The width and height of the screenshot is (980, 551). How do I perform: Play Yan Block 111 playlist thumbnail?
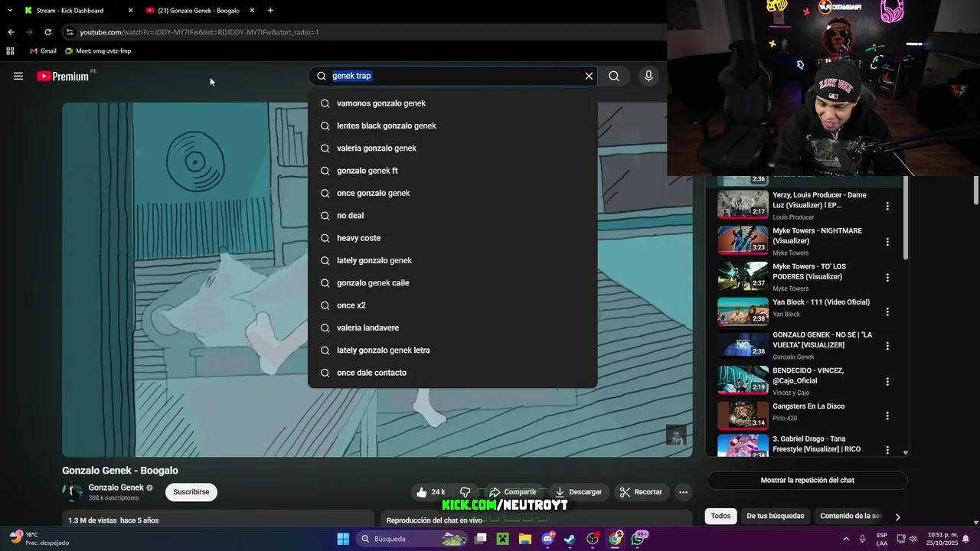[x=743, y=311]
